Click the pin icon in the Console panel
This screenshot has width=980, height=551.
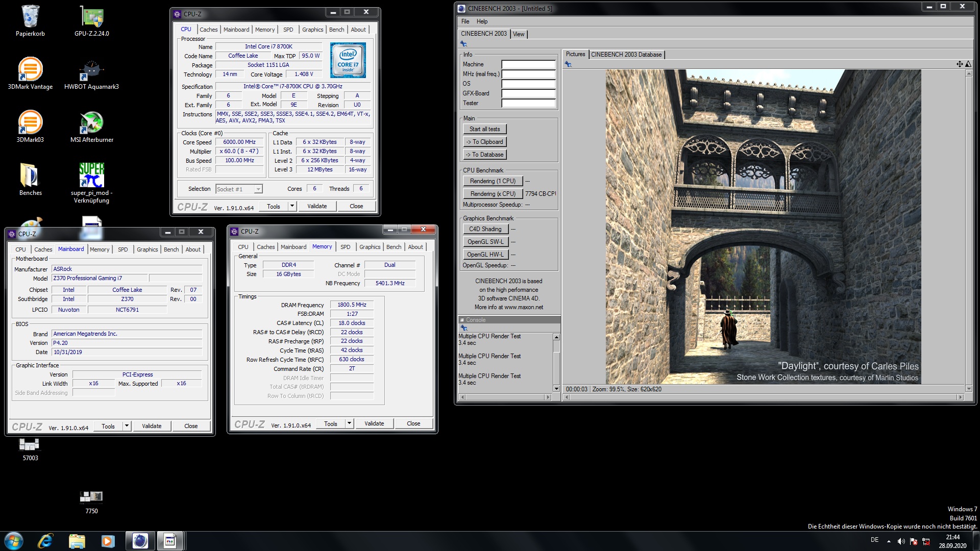pos(464,328)
